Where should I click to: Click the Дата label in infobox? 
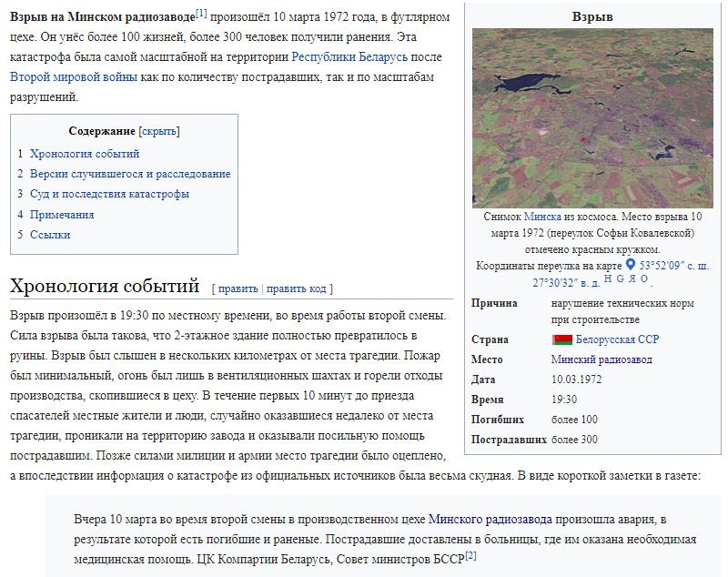point(483,380)
